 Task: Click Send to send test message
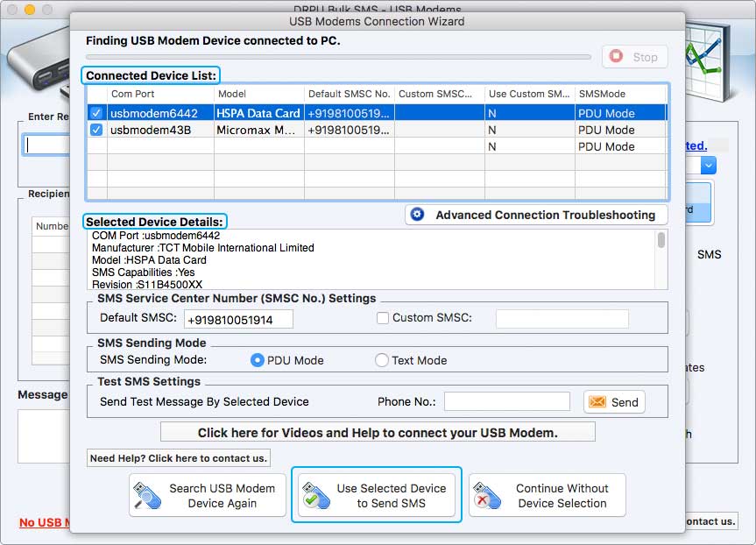point(614,402)
